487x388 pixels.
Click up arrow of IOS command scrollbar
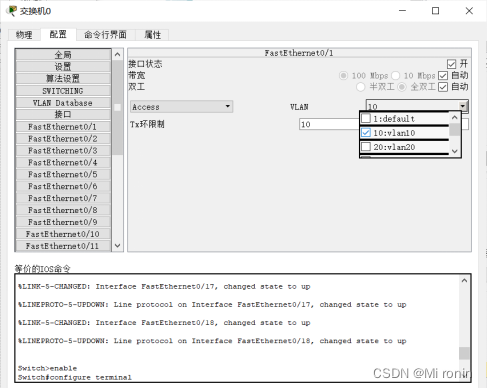pos(464,281)
